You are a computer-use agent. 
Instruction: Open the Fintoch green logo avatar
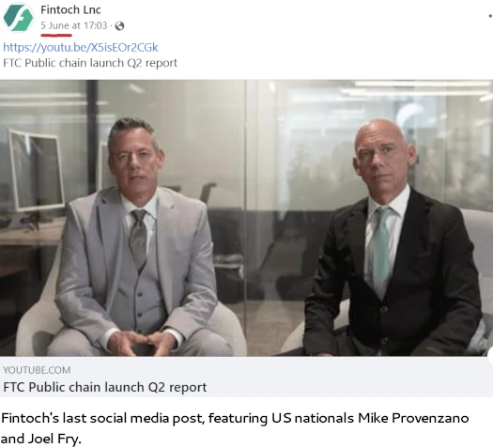[18, 17]
